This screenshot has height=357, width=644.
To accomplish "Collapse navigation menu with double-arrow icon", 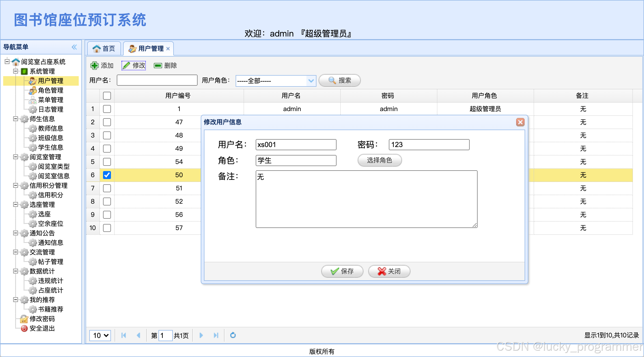I will [74, 47].
